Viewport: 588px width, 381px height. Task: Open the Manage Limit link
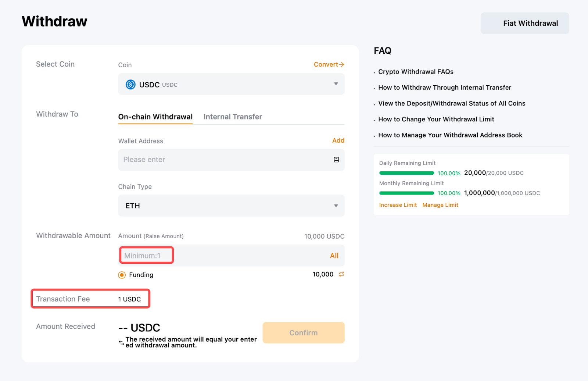(440, 205)
